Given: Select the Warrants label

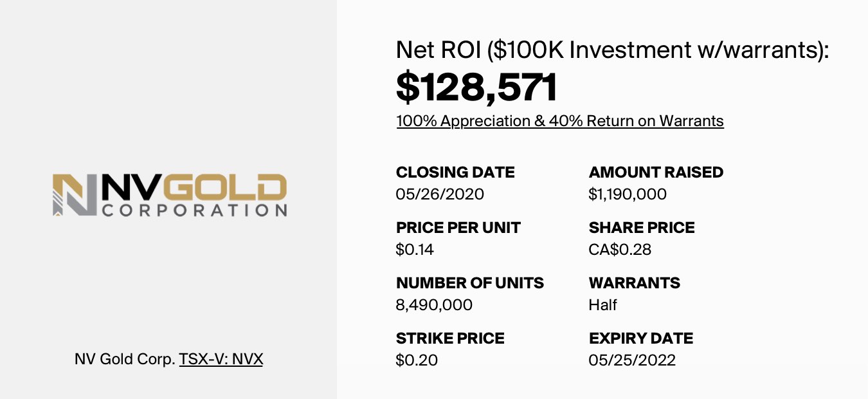Looking at the screenshot, I should (x=634, y=283).
